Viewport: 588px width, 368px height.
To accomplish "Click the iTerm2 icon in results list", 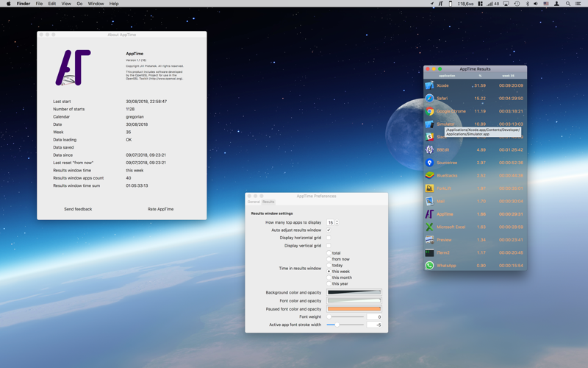I will click(429, 252).
